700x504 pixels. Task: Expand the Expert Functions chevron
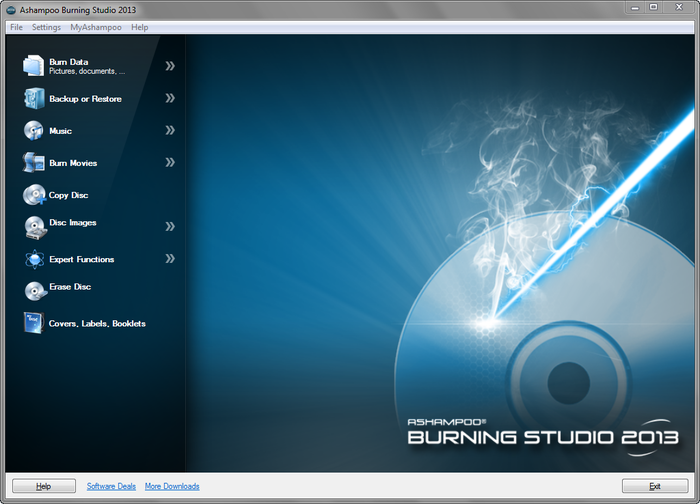tap(170, 259)
